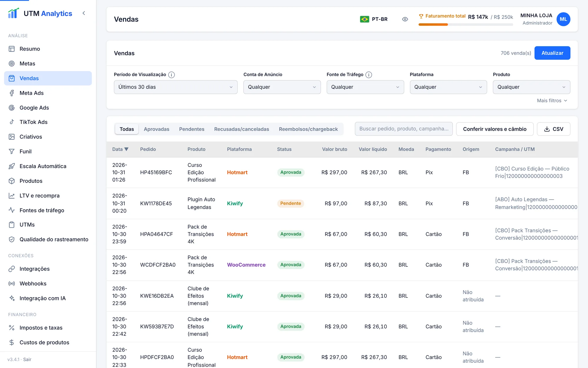Switch to the Reembolsos/chargeback tab
Screen dimensions: 588x368
[x=308, y=129]
